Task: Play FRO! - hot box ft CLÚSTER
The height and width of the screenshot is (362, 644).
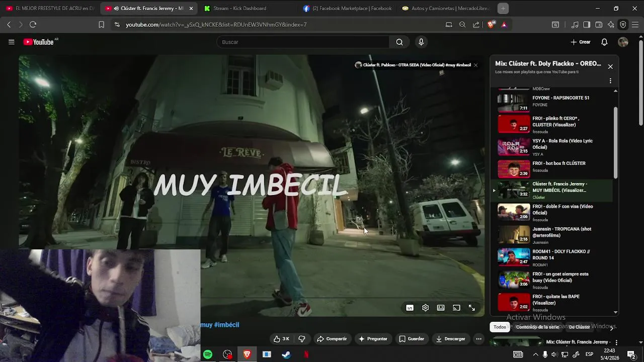Action: [x=552, y=169]
